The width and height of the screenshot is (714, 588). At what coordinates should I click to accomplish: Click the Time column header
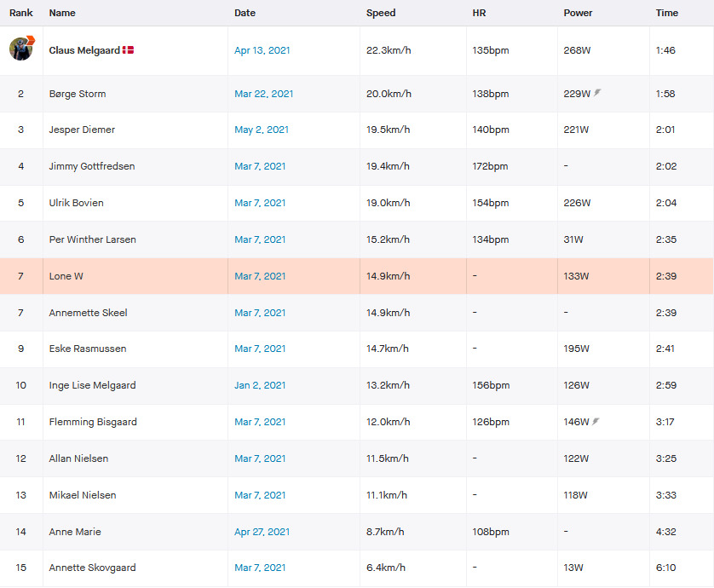[x=666, y=13]
